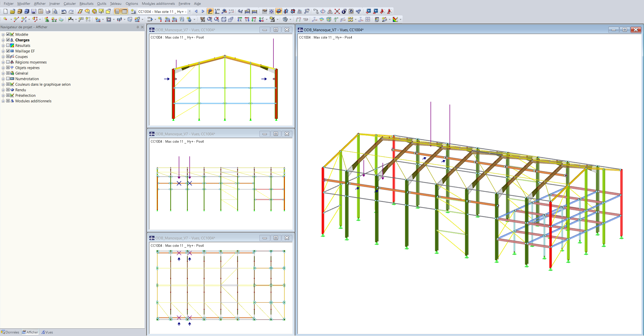Launch the calculation info tool
Viewport: 644px width, 336px height.
point(344,11)
